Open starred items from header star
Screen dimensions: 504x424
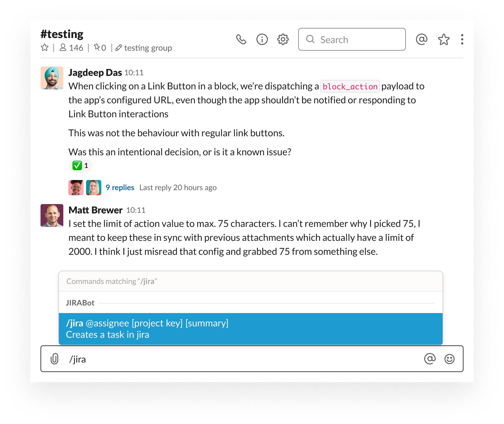(444, 39)
